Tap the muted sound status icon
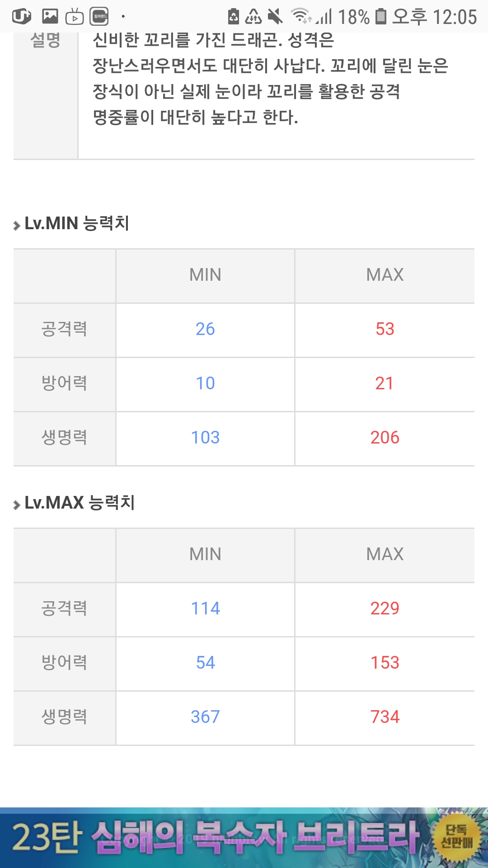Image resolution: width=488 pixels, height=868 pixels. [x=275, y=16]
